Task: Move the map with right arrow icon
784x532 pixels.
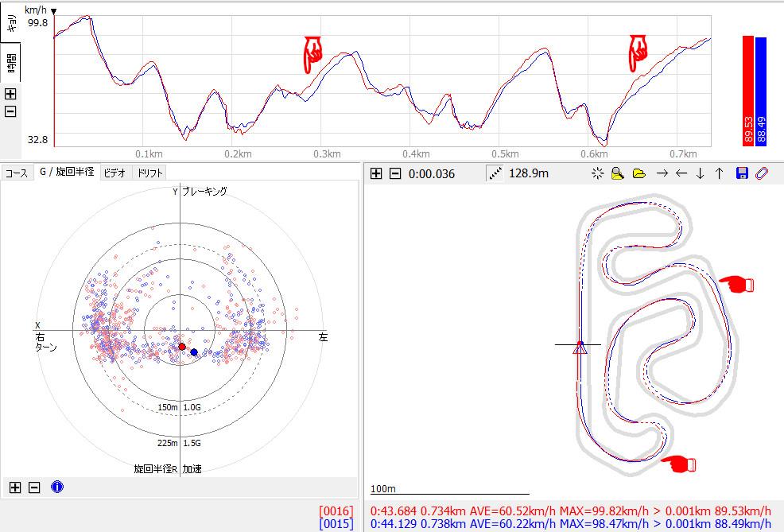Action: point(662,173)
